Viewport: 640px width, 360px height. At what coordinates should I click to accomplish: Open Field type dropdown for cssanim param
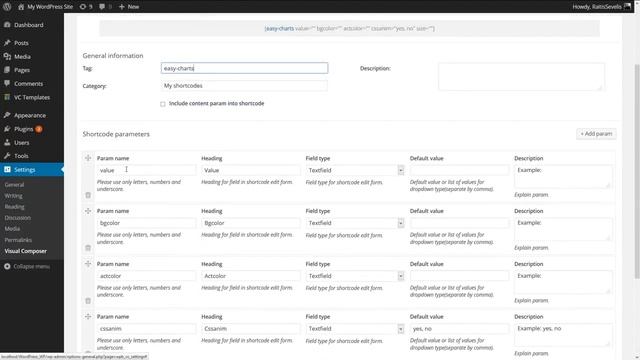pos(355,329)
